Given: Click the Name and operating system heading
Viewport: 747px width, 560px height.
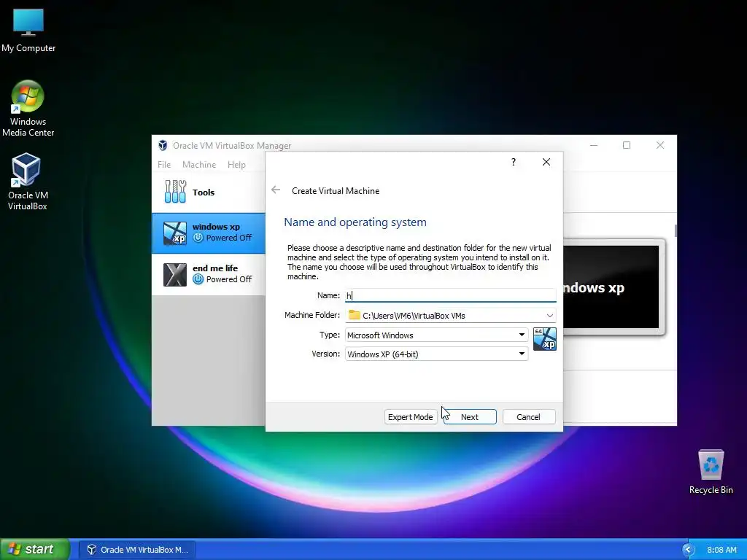Looking at the screenshot, I should (355, 222).
